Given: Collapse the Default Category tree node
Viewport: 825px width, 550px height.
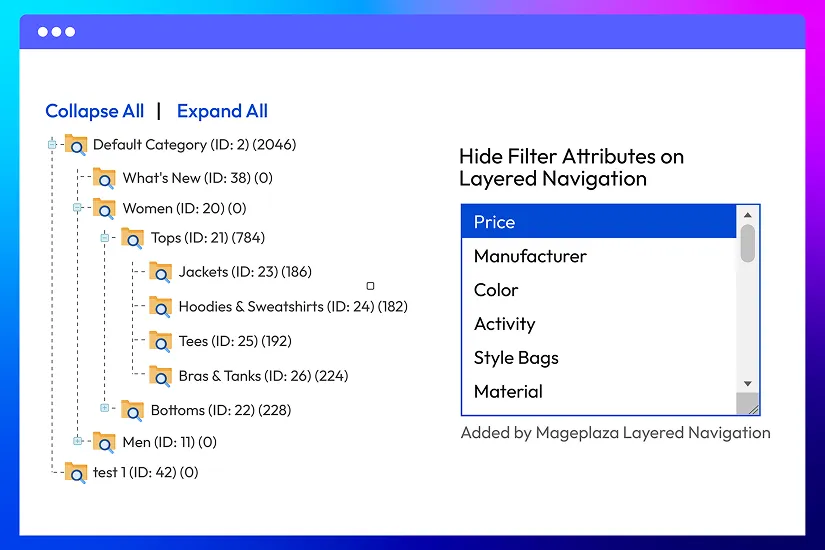Looking at the screenshot, I should [x=52, y=145].
